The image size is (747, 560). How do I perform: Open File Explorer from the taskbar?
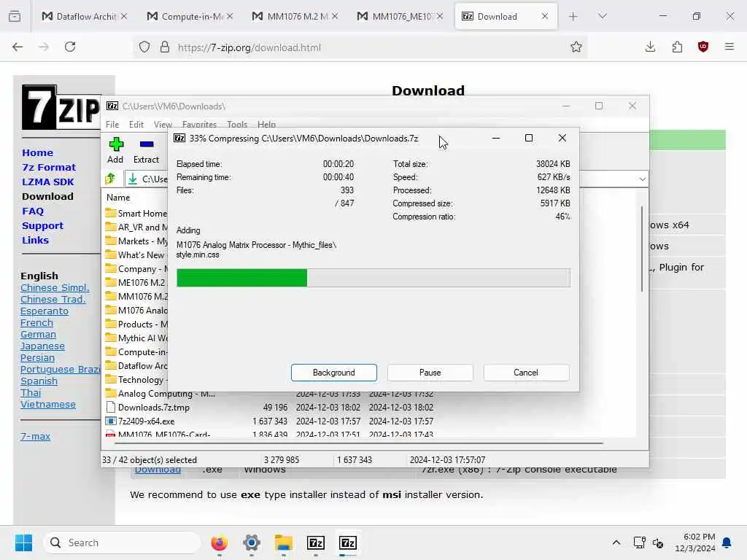click(284, 542)
